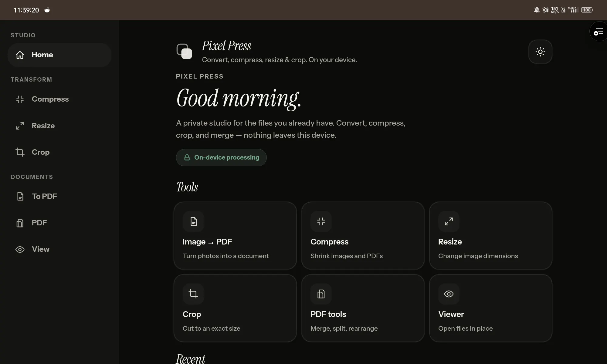This screenshot has width=607, height=364.
Task: Click the Crop icon in the sidebar
Action: (x=20, y=152)
